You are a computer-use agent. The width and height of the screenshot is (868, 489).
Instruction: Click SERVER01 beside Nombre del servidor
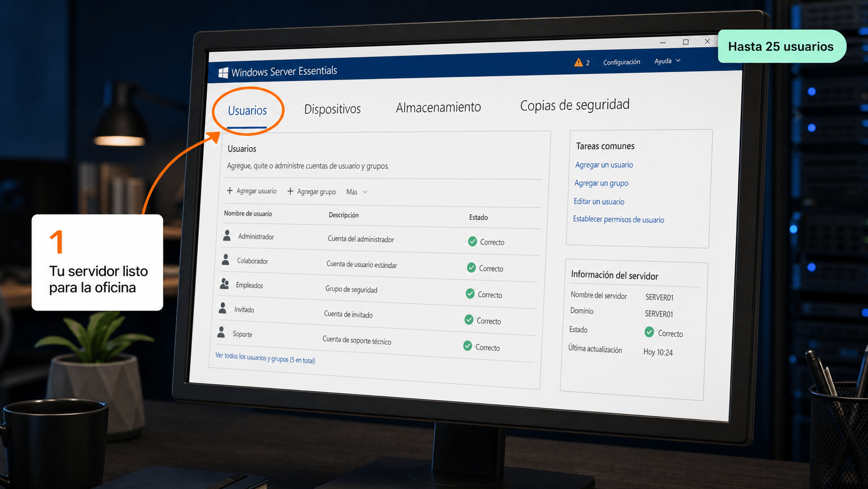click(x=659, y=297)
